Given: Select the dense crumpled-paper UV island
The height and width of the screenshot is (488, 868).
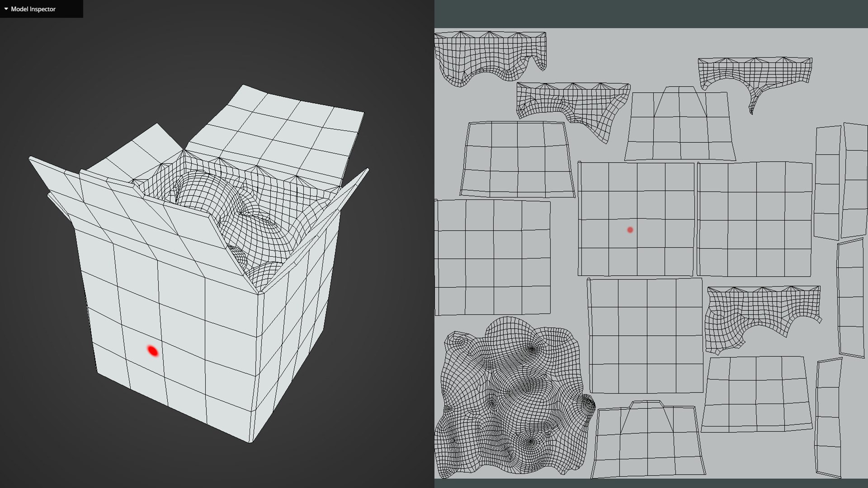Looking at the screenshot, I should pos(514,398).
